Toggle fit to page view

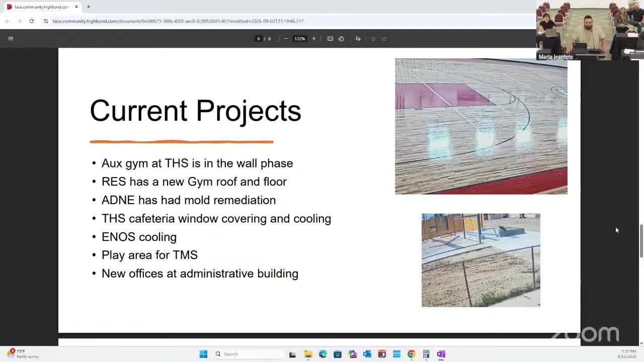click(330, 39)
